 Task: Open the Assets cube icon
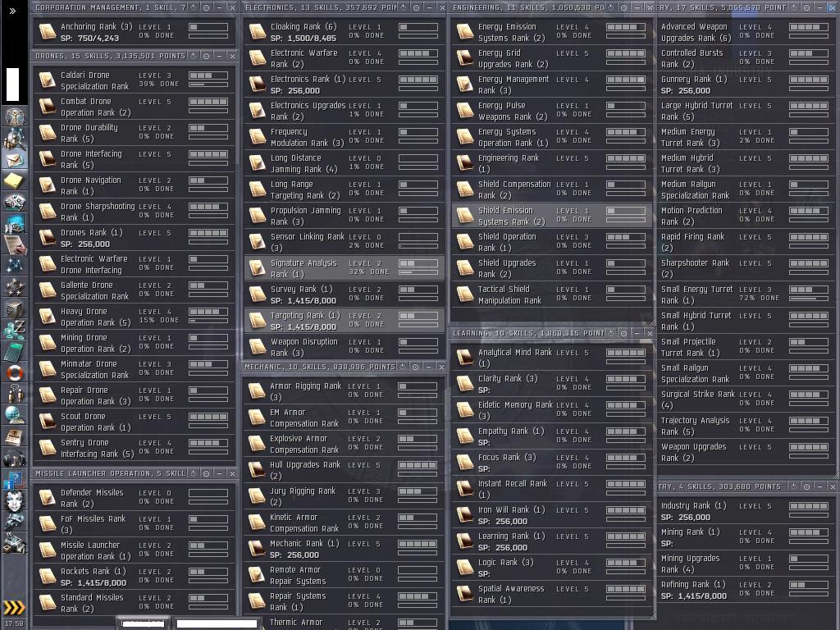tap(14, 308)
